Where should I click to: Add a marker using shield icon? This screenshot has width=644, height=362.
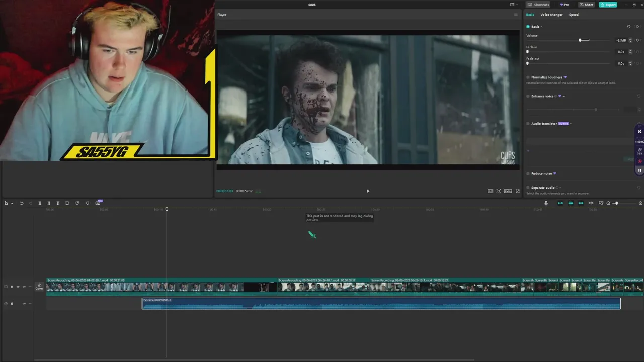(77, 203)
